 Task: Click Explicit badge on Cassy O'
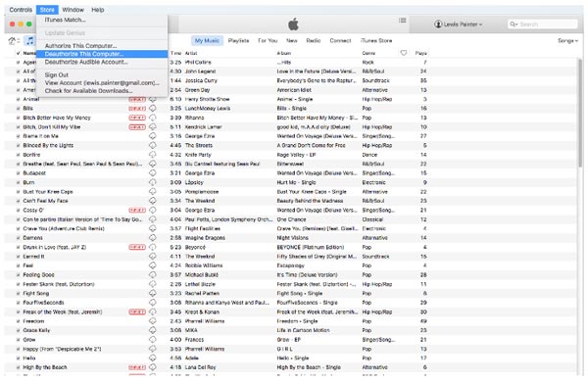point(137,211)
